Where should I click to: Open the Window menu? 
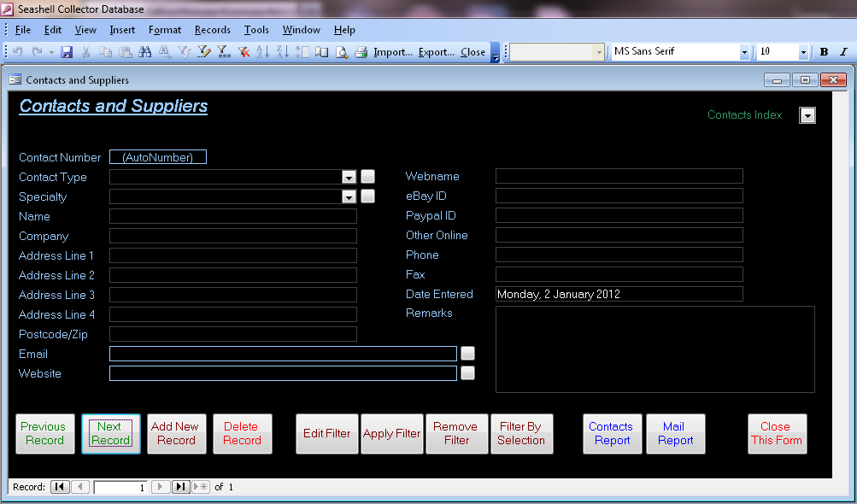point(301,30)
